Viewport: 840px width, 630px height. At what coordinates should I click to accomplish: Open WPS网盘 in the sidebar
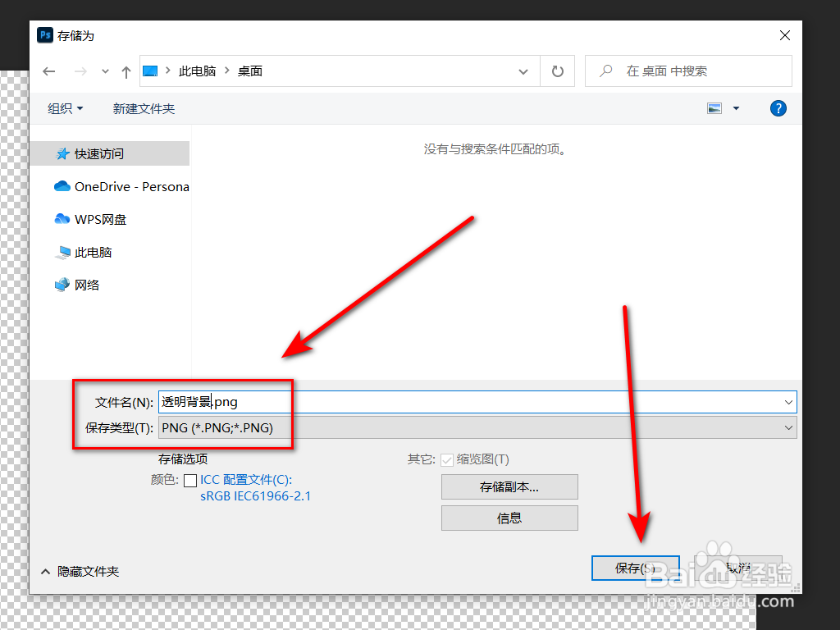pyautogui.click(x=90, y=220)
